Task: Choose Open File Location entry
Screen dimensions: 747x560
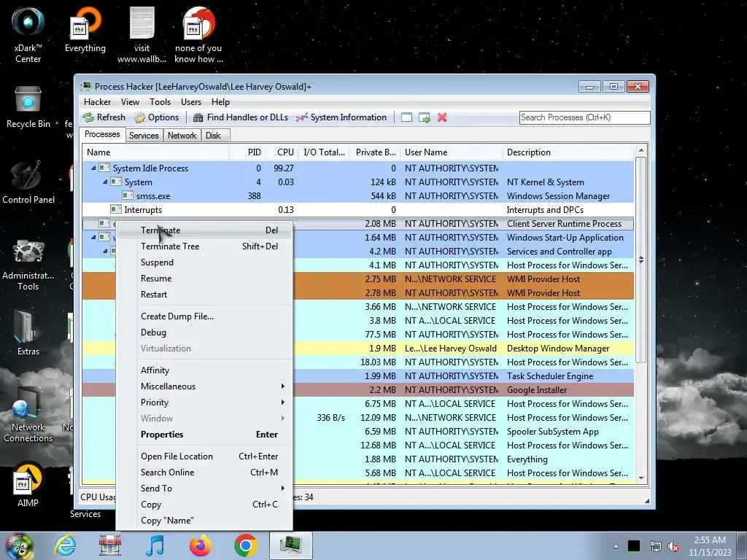Action: point(204,456)
